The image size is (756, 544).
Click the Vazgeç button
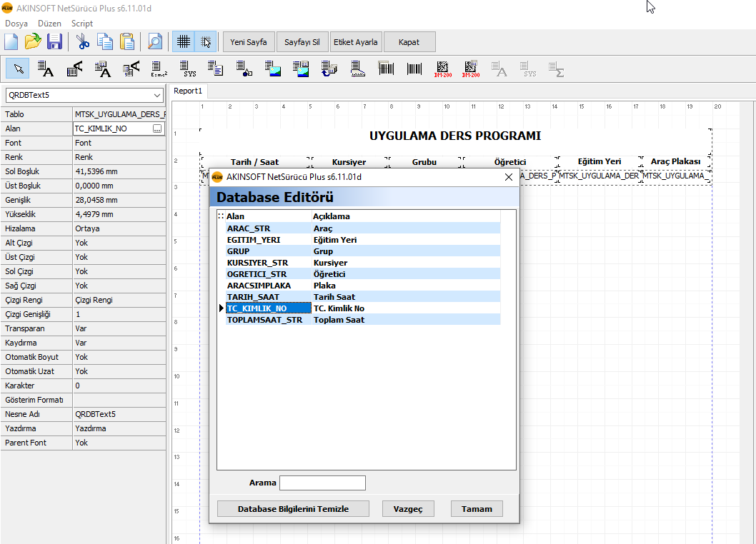pyautogui.click(x=408, y=509)
